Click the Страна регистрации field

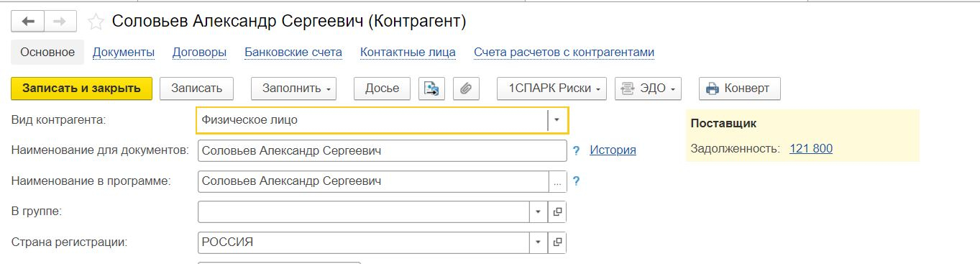click(x=364, y=242)
